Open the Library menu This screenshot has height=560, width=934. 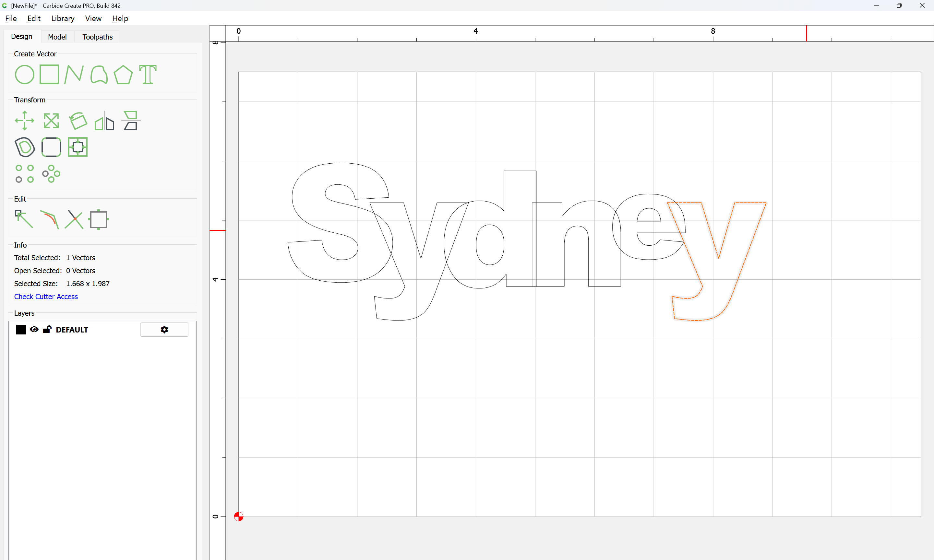pyautogui.click(x=63, y=18)
